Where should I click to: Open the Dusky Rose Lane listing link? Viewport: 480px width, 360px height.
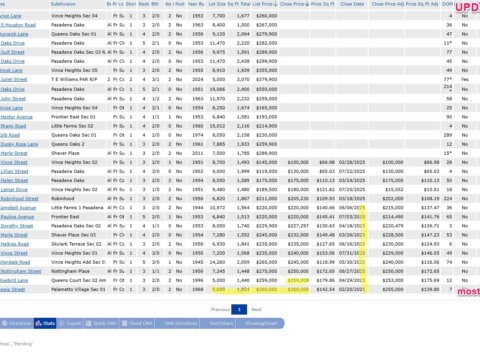(19, 144)
